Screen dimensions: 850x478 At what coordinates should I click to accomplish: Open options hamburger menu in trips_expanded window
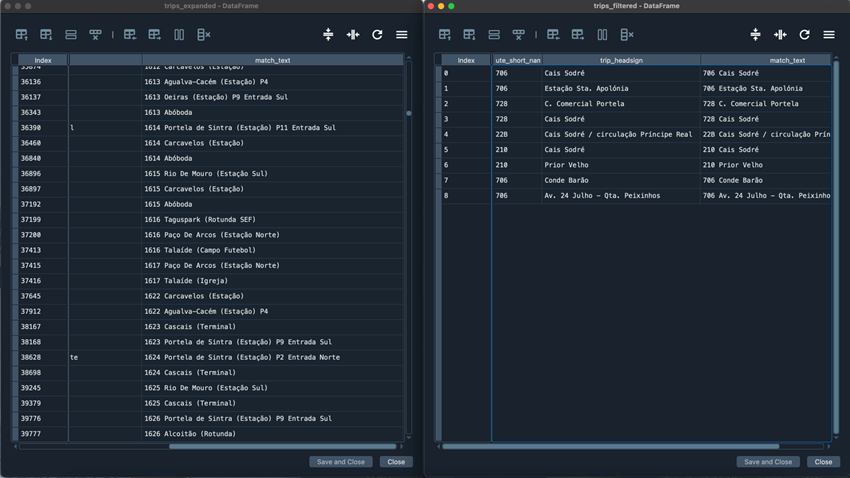(x=402, y=35)
